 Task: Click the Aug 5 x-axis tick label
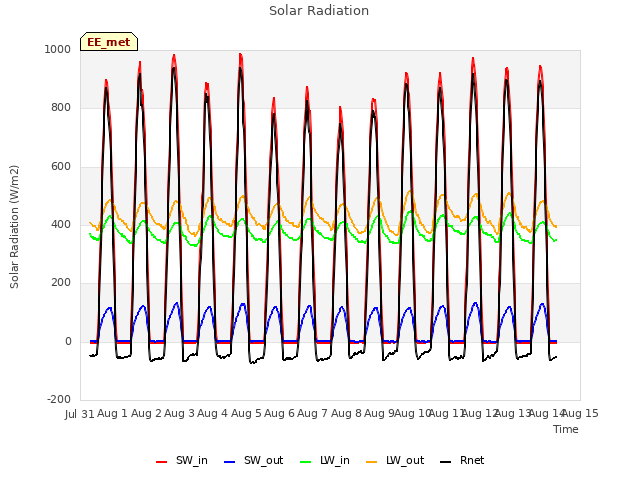pos(246,413)
